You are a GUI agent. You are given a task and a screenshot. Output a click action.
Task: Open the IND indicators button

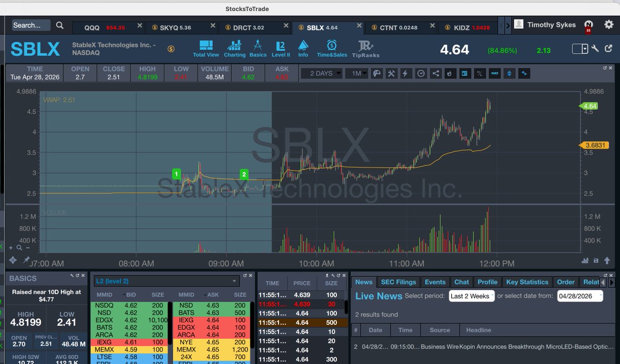click(494, 74)
